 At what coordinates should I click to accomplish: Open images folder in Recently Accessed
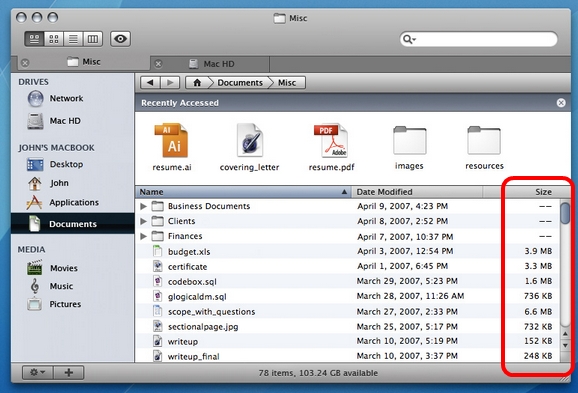pyautogui.click(x=409, y=147)
